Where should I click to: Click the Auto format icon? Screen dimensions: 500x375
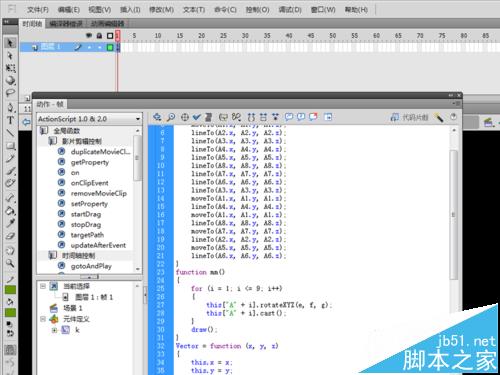coord(209,117)
